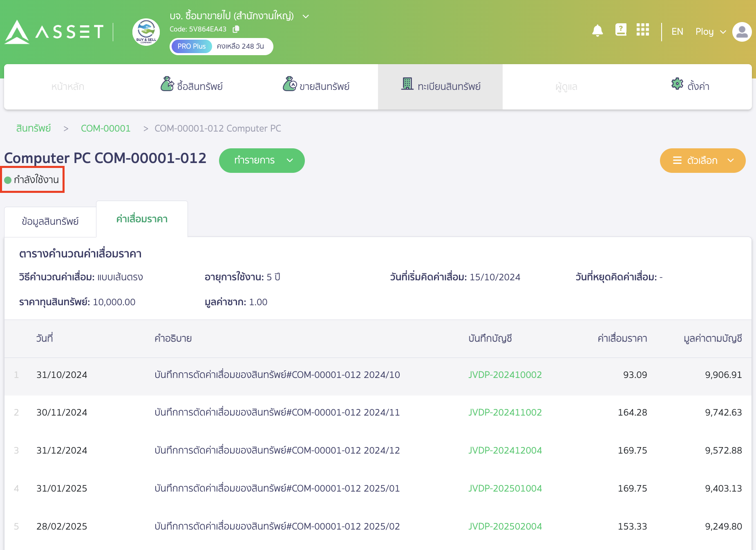
Task: Copy the company code with copy icon
Action: (x=236, y=29)
